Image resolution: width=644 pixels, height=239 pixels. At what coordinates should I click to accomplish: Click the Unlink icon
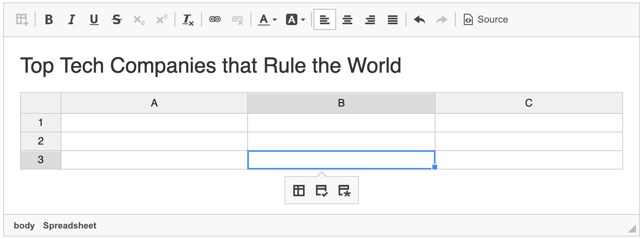pos(238,19)
